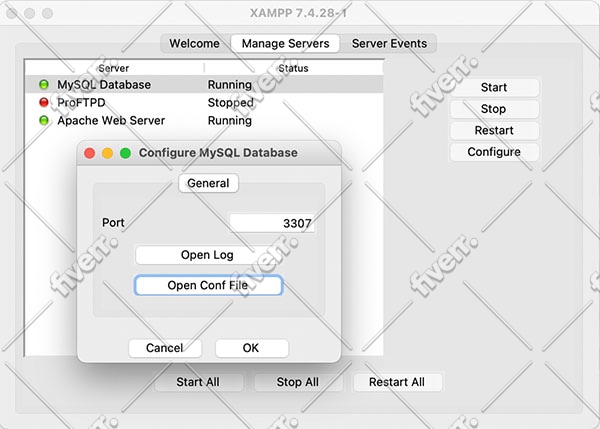Open the MySQL log with Open Log
600x429 pixels.
pos(208,255)
